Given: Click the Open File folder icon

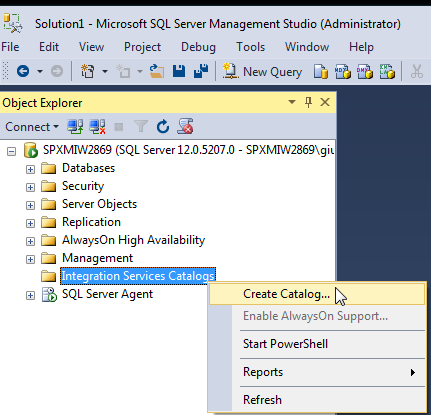Looking at the screenshot, I should pyautogui.click(x=157, y=71).
